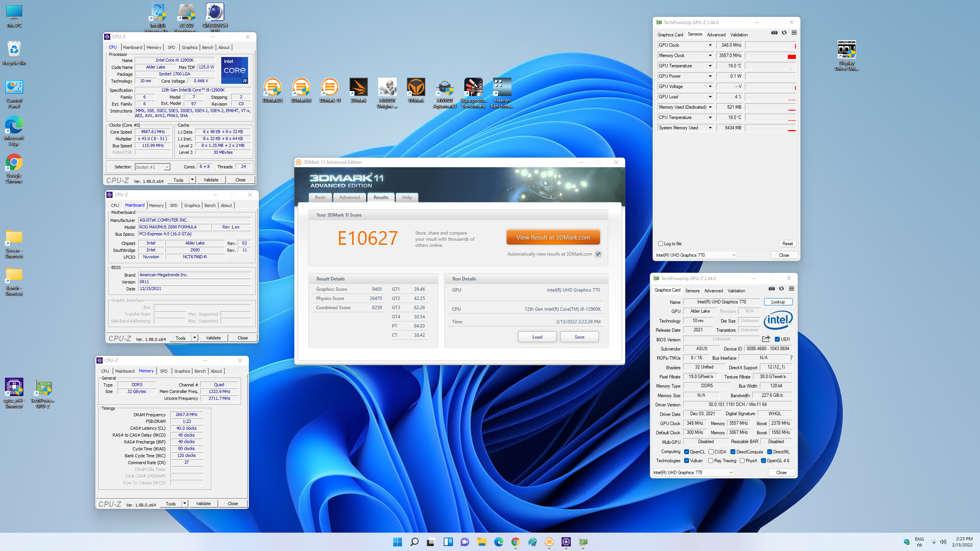
Task: Expand GPU Temperature sensor dropdown
Action: coord(710,66)
